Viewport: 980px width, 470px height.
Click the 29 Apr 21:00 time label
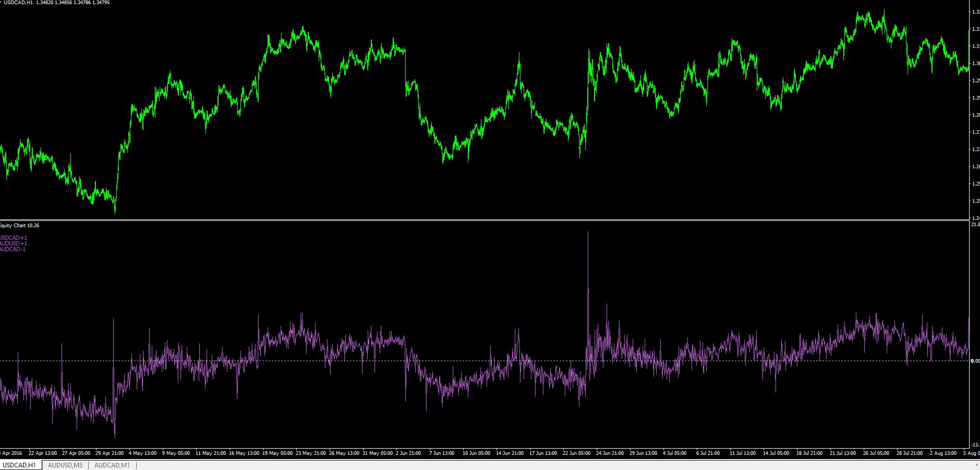point(110,453)
